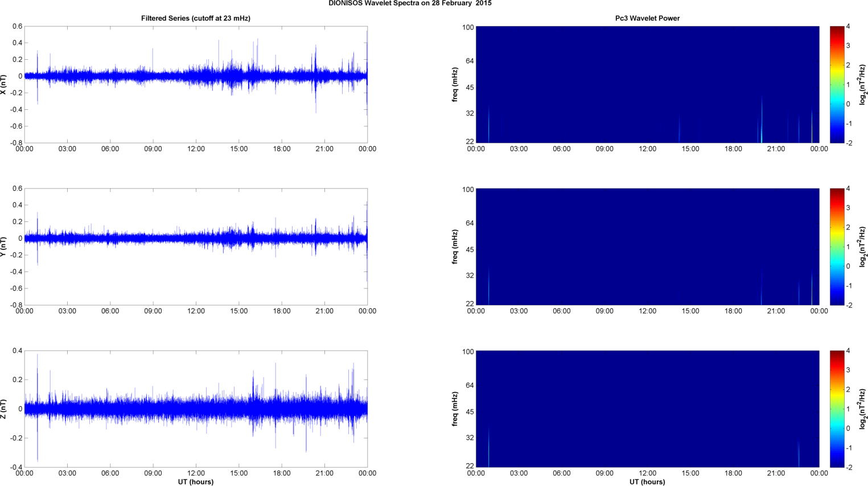Click the 18:00 tick under the bottom wavelet panel
868x486 pixels.
click(x=733, y=473)
